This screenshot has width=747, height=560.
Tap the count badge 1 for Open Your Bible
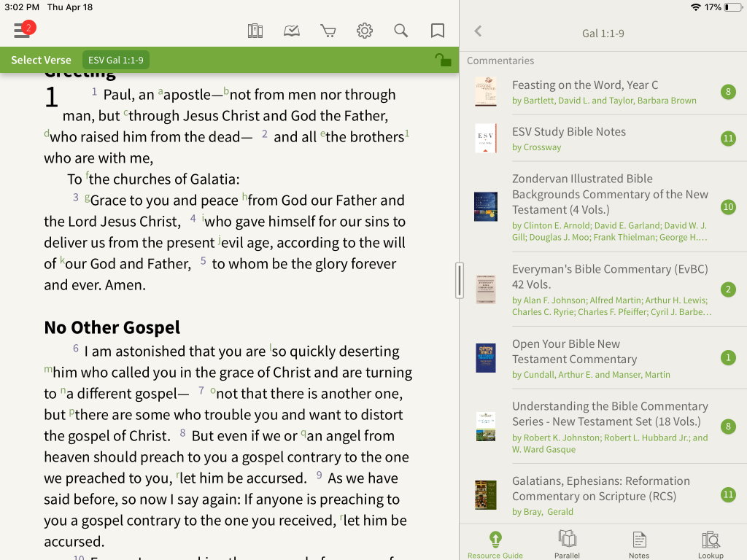(x=728, y=357)
